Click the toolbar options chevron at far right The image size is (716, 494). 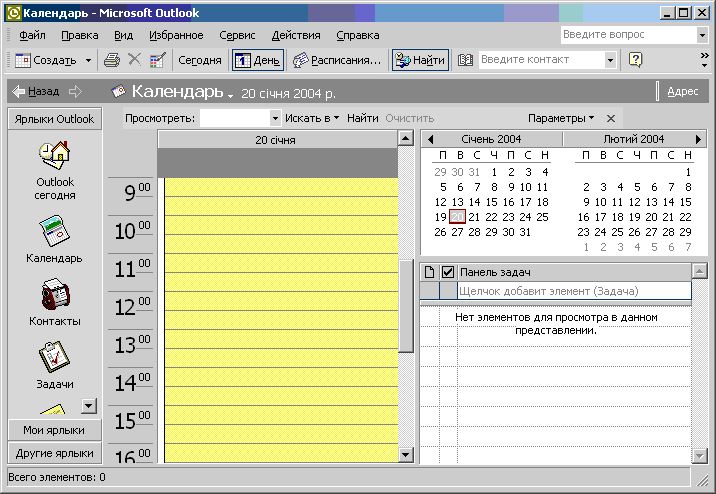[x=705, y=60]
